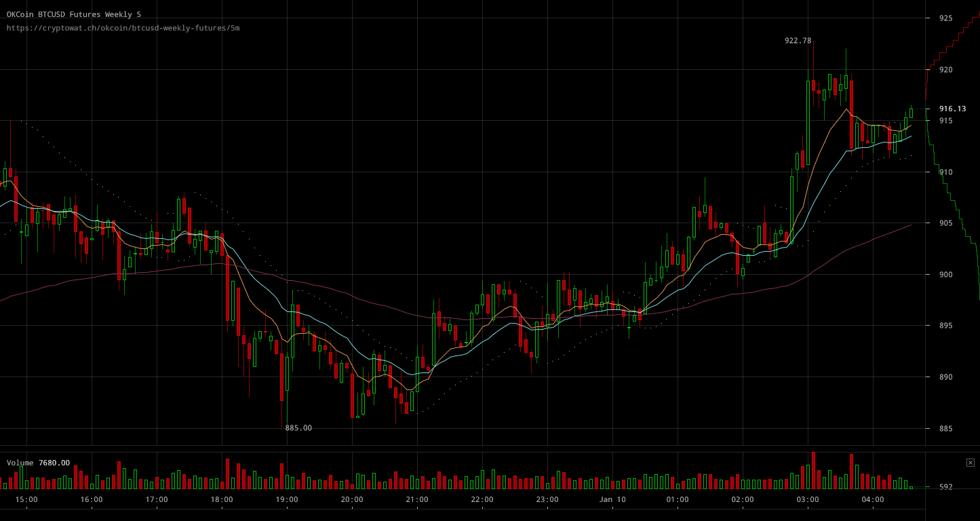This screenshot has height=521, width=980.
Task: Click the 895 price axis label
Action: [945, 326]
